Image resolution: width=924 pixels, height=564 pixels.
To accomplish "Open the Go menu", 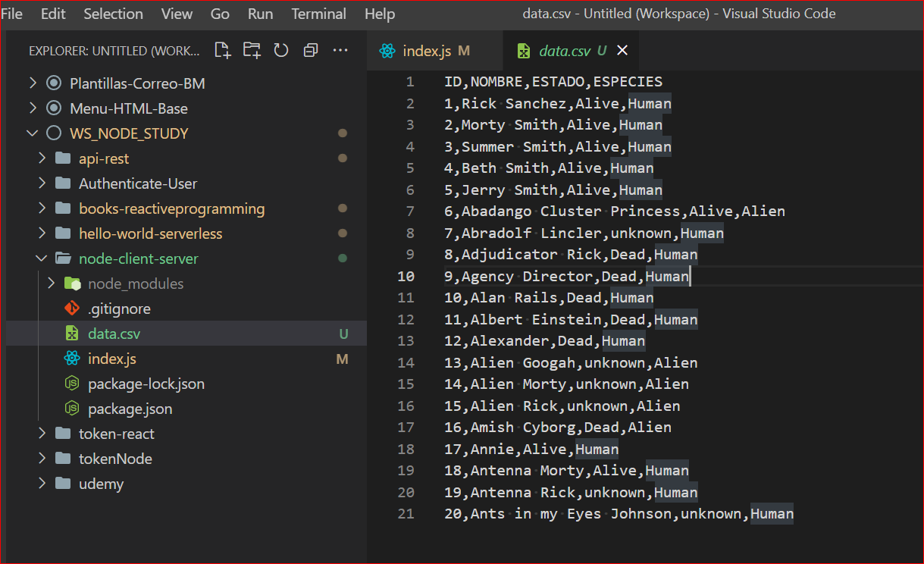I will [x=220, y=14].
